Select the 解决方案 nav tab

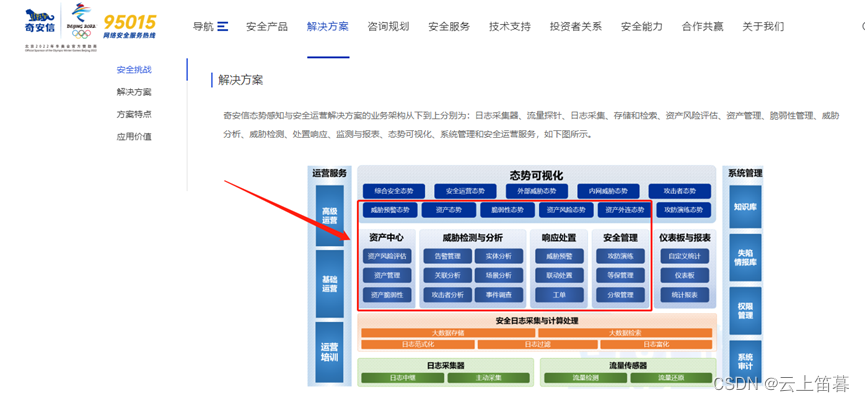click(328, 26)
